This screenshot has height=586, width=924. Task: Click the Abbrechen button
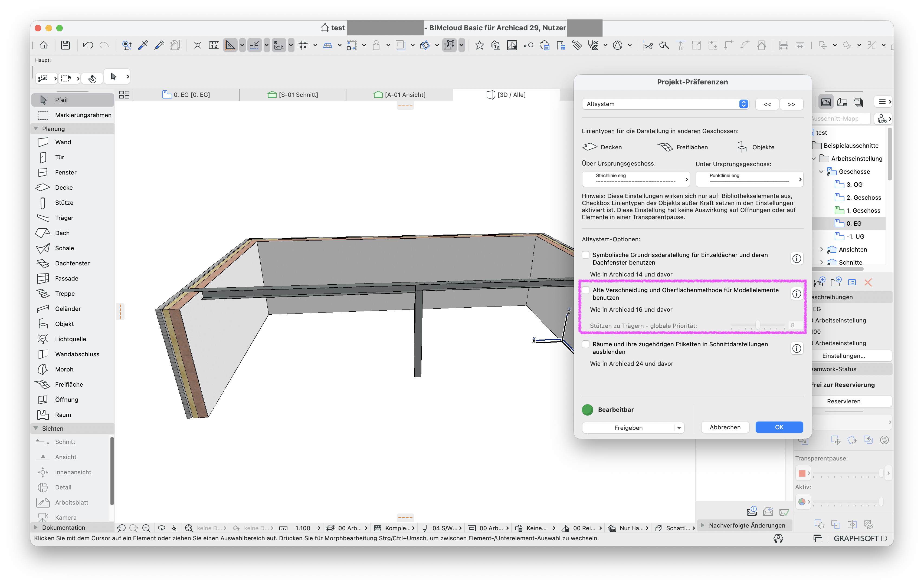coord(725,427)
